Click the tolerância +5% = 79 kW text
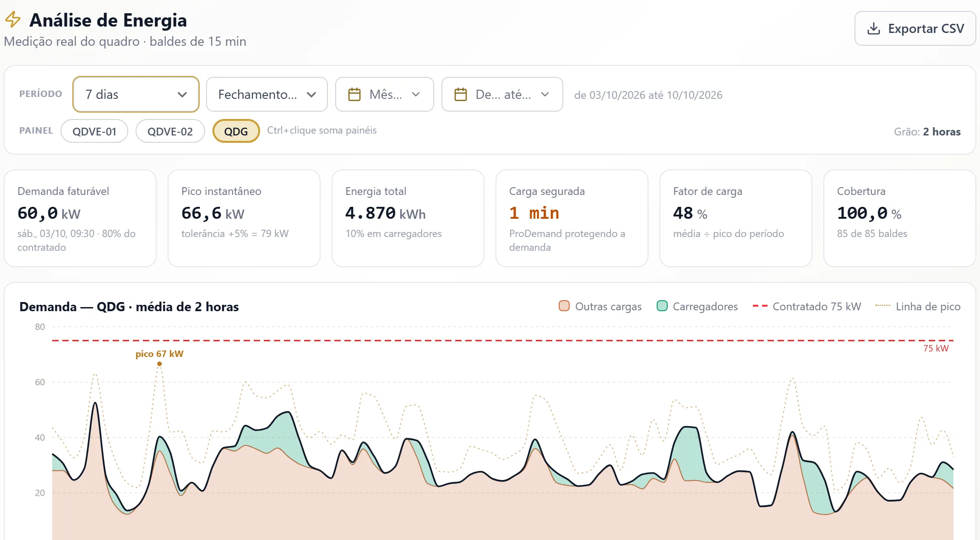This screenshot has height=540, width=980. pos(235,233)
